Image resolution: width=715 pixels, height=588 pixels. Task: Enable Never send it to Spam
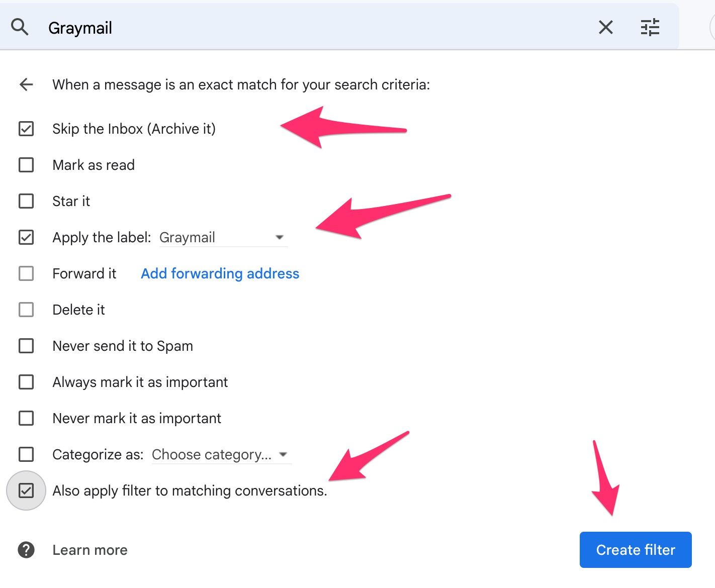26,346
